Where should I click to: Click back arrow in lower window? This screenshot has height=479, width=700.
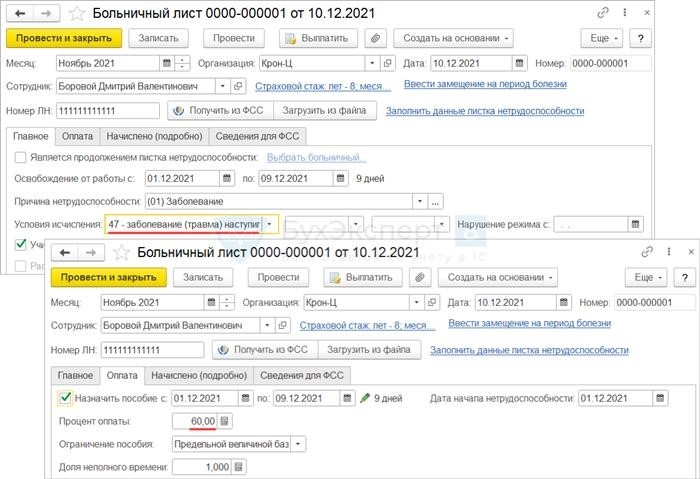point(65,253)
